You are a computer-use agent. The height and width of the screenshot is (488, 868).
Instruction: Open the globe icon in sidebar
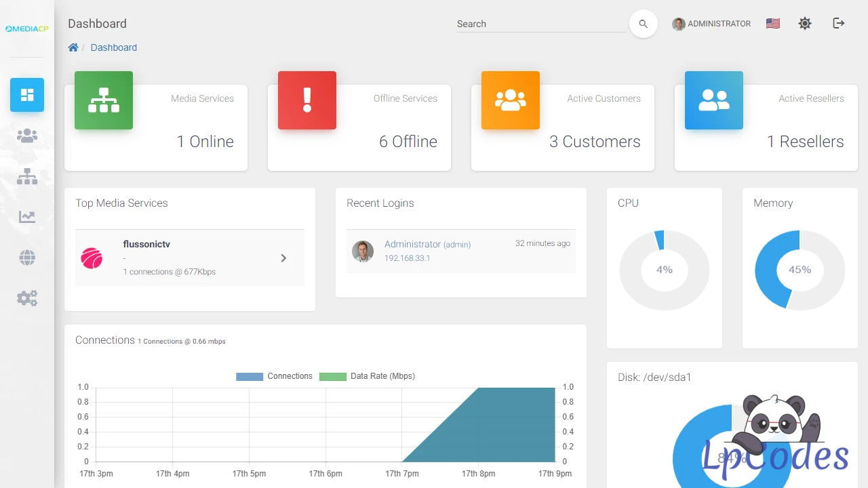coord(27,258)
